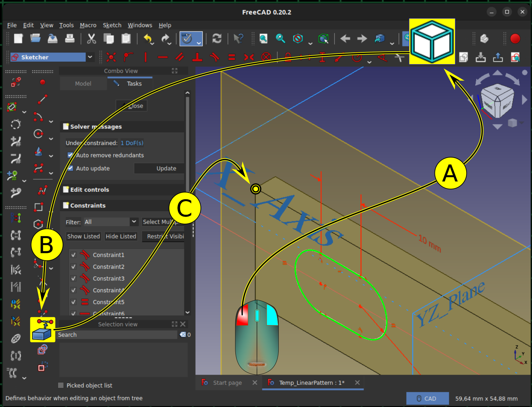Apply the tangent constraint icon
532x407 pixels.
(x=214, y=57)
